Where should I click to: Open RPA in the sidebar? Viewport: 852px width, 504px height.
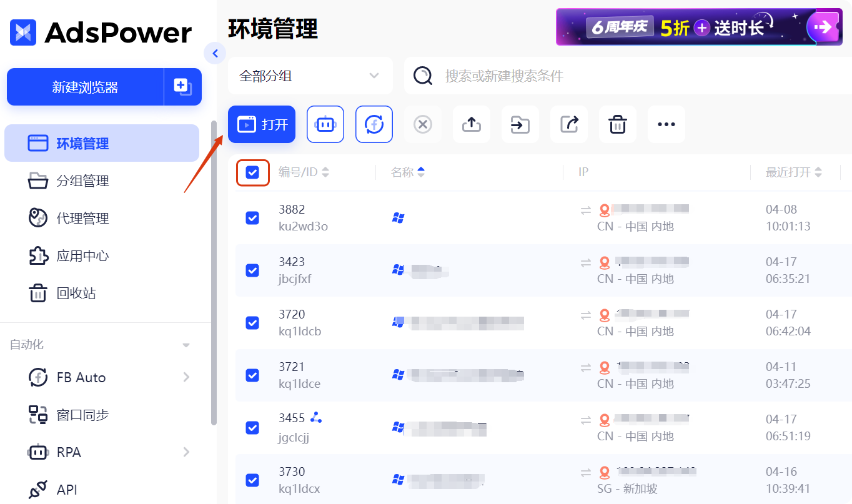tap(102, 452)
